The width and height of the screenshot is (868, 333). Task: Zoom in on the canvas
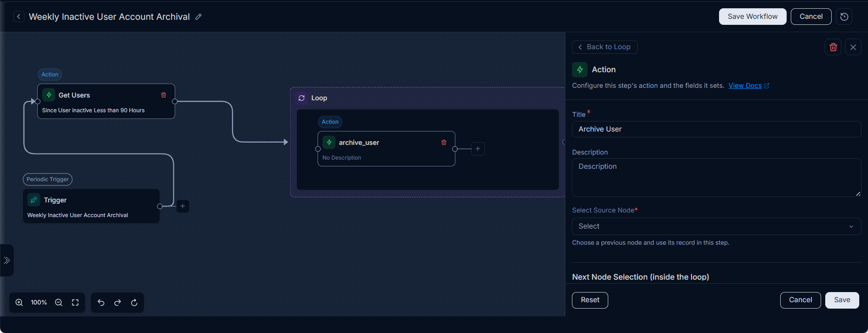[x=19, y=303]
